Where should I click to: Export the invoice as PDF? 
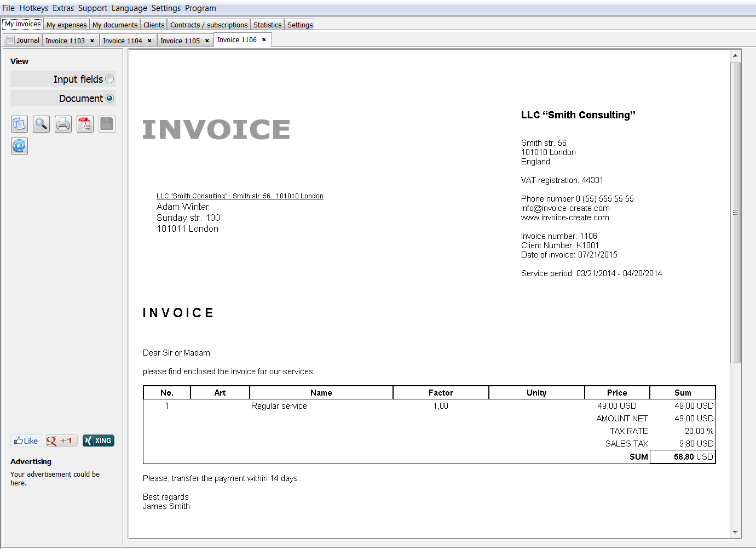pyautogui.click(x=85, y=124)
